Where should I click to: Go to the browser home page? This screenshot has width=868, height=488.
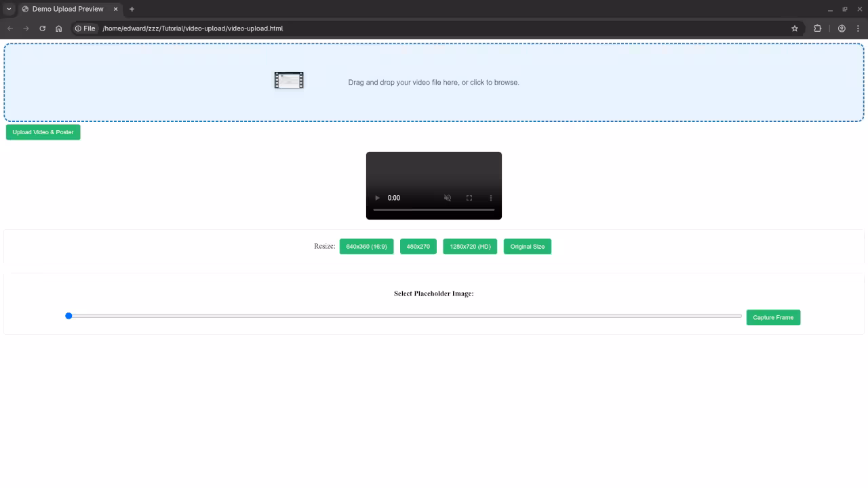[59, 28]
